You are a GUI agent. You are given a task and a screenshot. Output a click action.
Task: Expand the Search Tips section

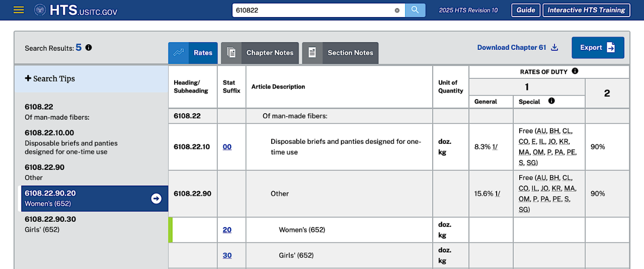click(50, 78)
